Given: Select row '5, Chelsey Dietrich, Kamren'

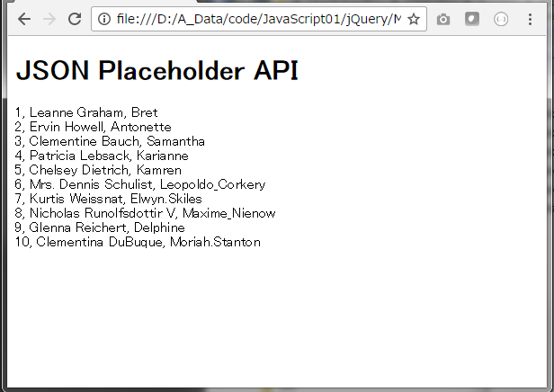Looking at the screenshot, I should (98, 170).
